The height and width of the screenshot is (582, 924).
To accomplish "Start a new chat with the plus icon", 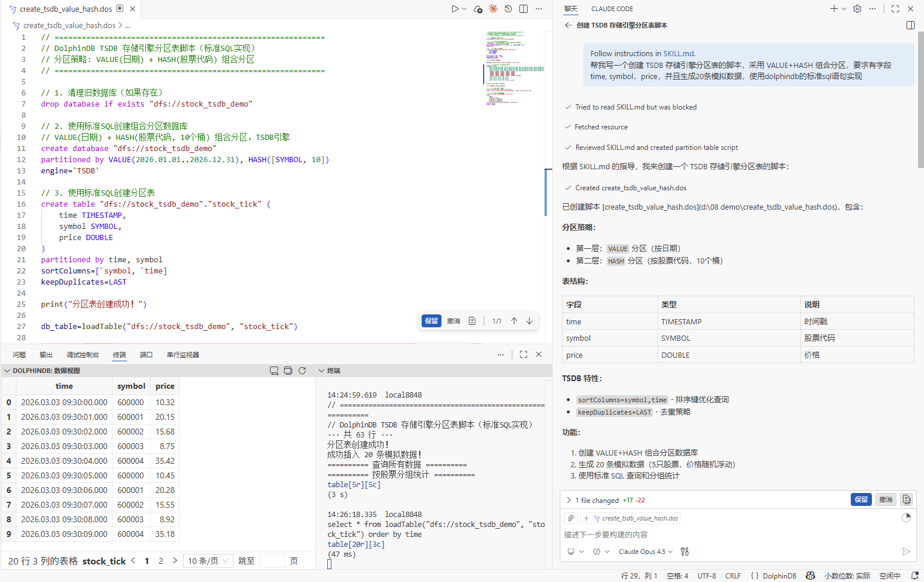I will click(x=834, y=9).
